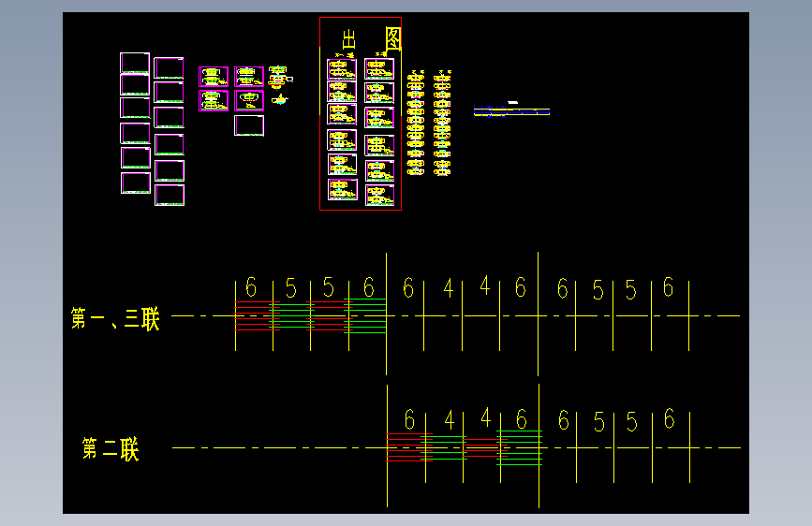This screenshot has height=526, width=812.
Task: Select the 第二联 row label
Action: pos(111,449)
